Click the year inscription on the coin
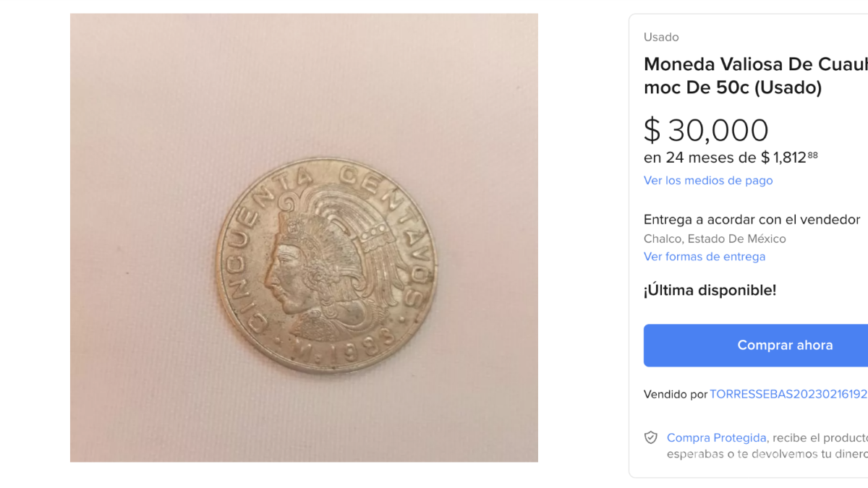Screen dimensions: 868x488 pos(365,338)
